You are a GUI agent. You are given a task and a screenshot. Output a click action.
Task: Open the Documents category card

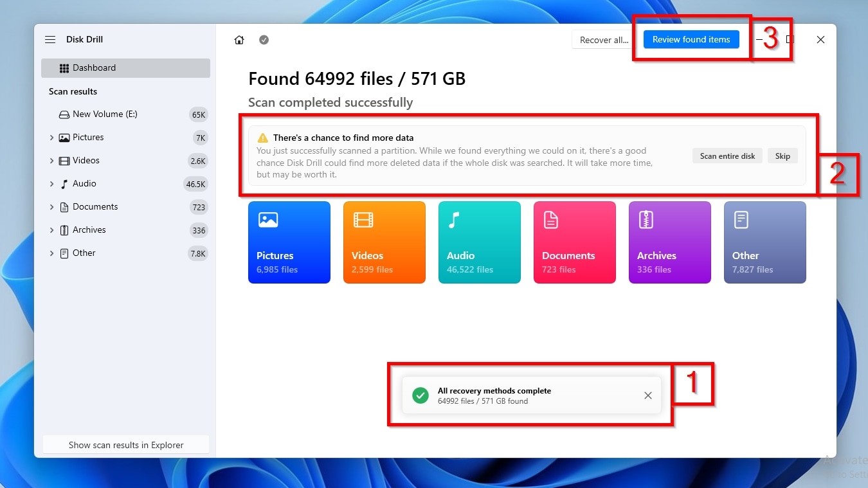pyautogui.click(x=574, y=242)
